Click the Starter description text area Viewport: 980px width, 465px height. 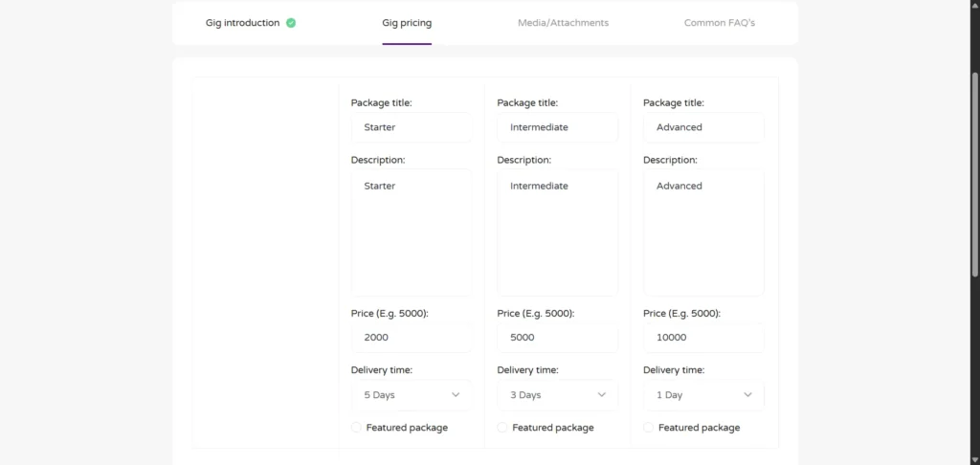[x=411, y=232]
